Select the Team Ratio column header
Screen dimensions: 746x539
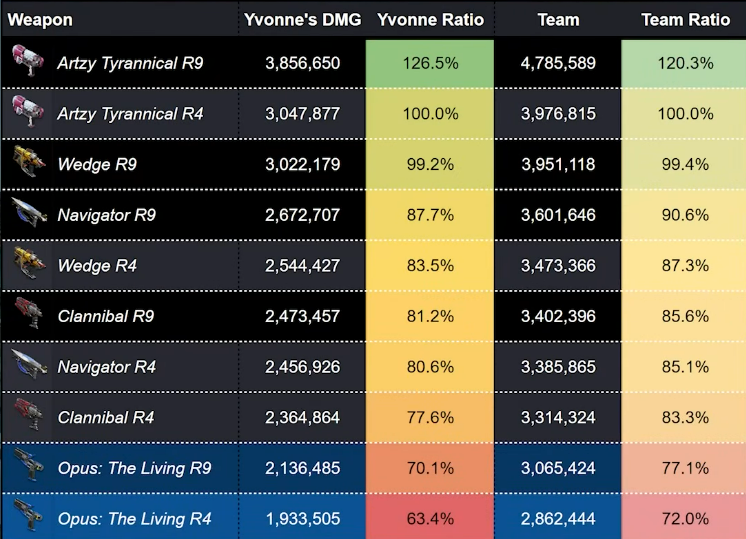pyautogui.click(x=686, y=20)
